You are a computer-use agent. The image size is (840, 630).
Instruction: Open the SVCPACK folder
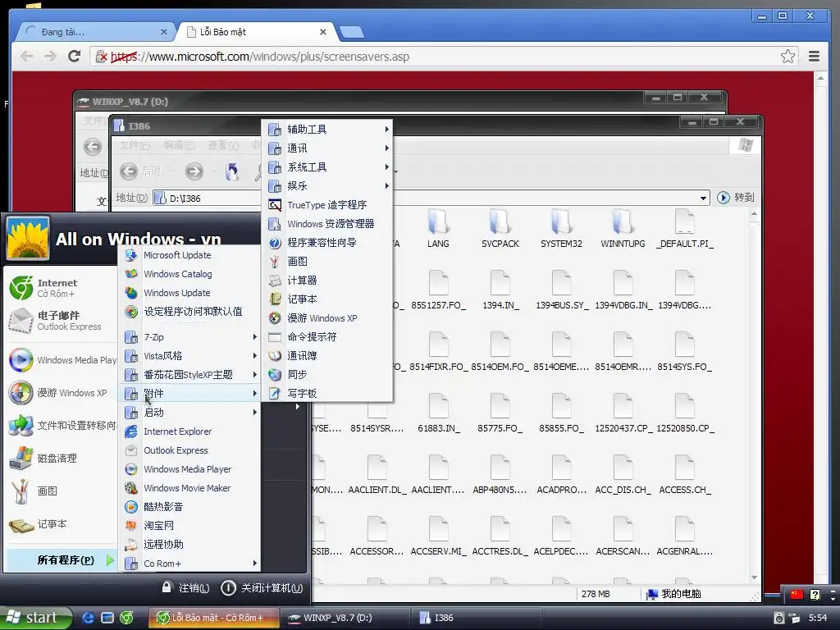click(x=500, y=230)
